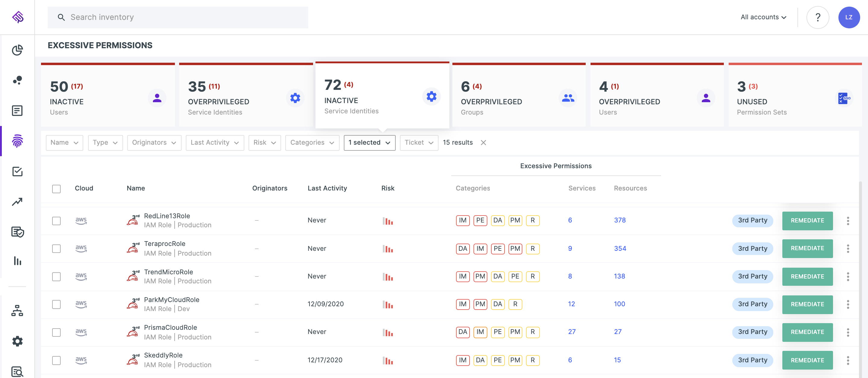Select the 72 Inactive Service Identities card
868x378 pixels.
[382, 95]
